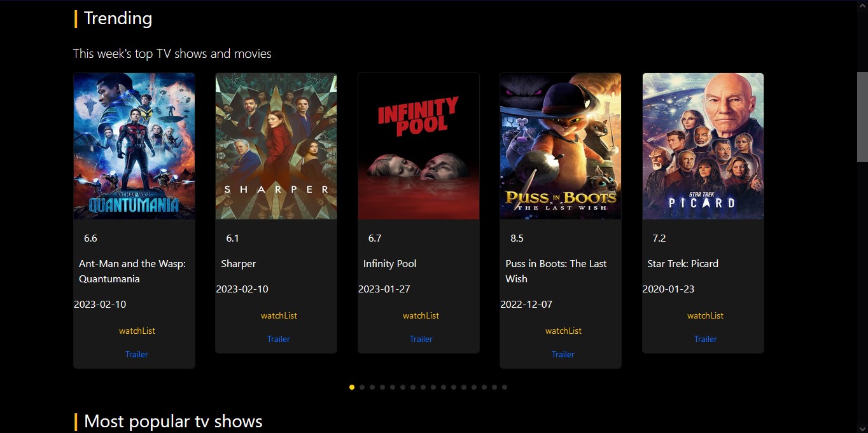The image size is (868, 433).
Task: Select the 6.7 rating for Infinity Pool
Action: click(375, 238)
